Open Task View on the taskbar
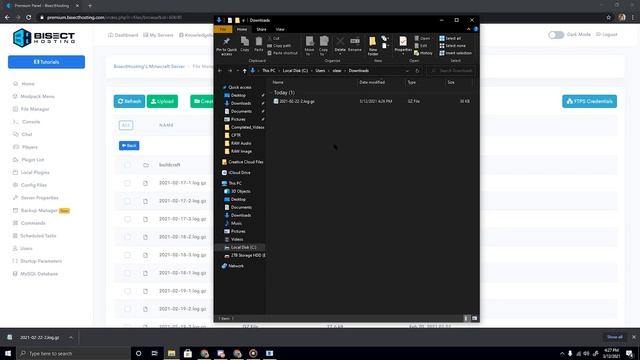640x360 pixels. pos(155,353)
